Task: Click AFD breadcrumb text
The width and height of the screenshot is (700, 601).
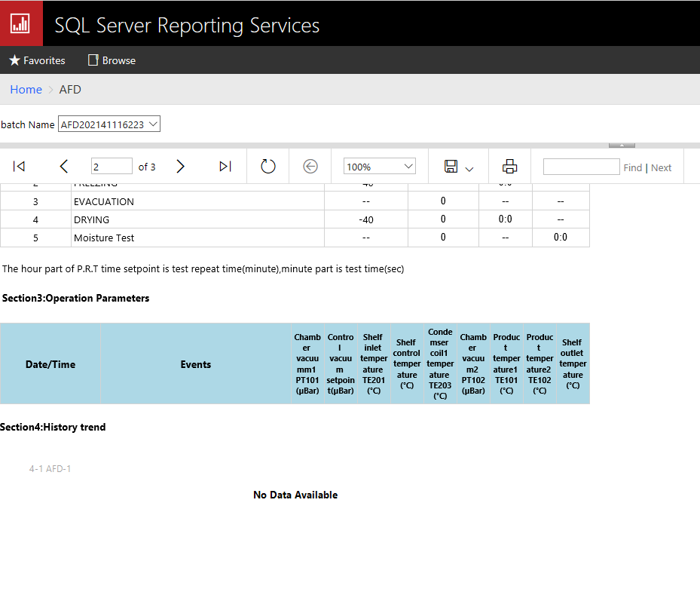Action: [x=70, y=90]
